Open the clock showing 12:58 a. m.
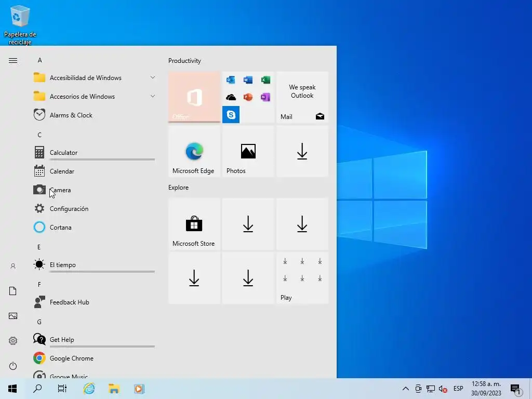This screenshot has width=532, height=399. pos(486,389)
